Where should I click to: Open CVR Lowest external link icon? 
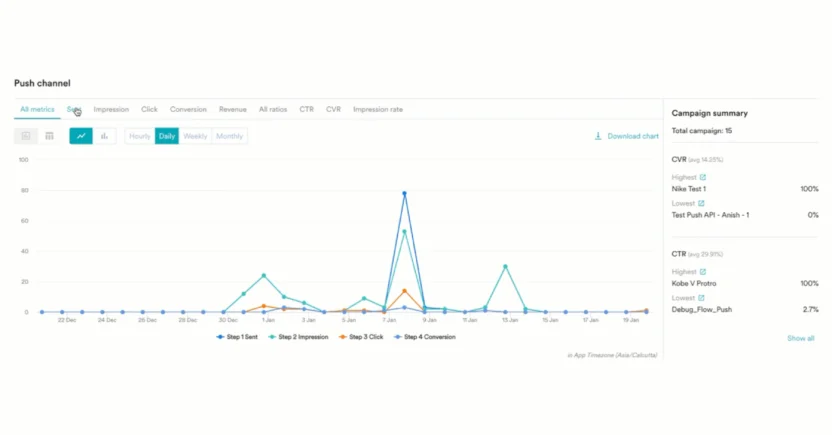click(x=701, y=203)
